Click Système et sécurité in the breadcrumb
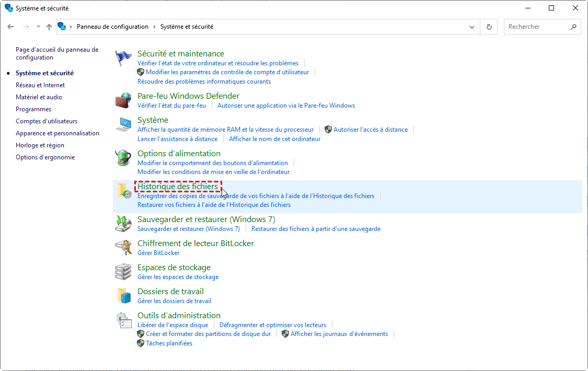 click(187, 27)
